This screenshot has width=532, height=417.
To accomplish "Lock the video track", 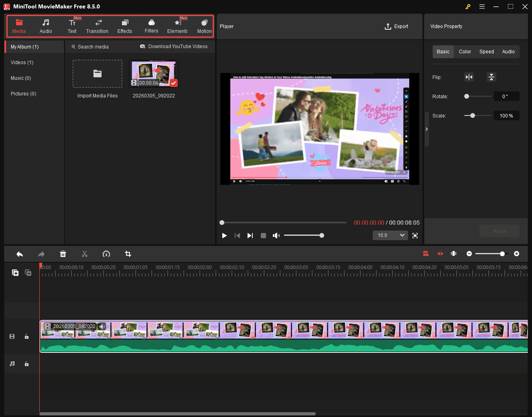I will [x=26, y=336].
